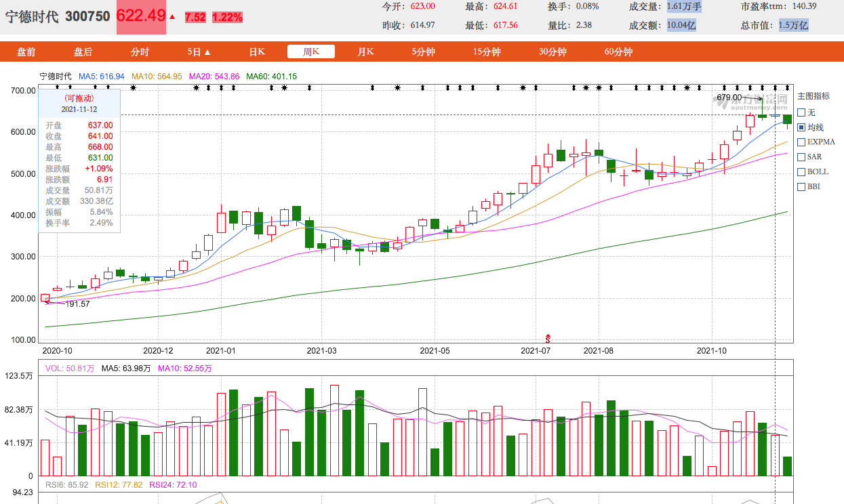Click the MA20: 543.86 legend label
Viewport: 844px width, 504px height.
[214, 77]
